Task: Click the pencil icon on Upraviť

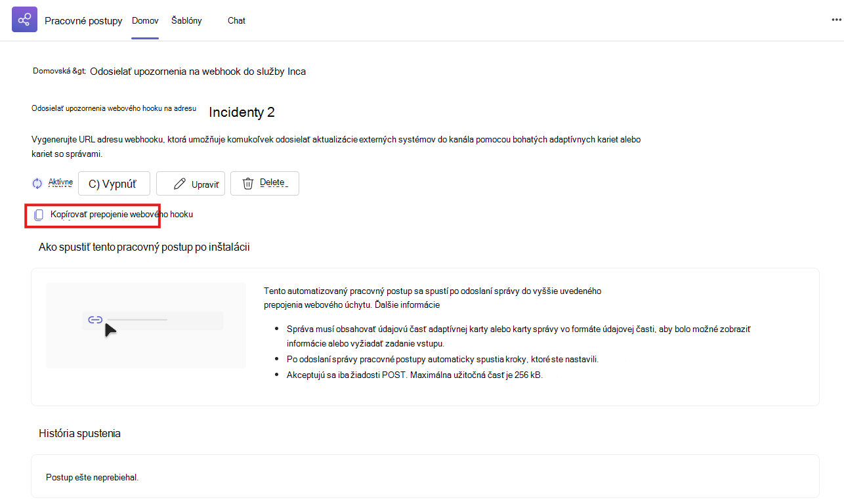Action: [x=179, y=184]
